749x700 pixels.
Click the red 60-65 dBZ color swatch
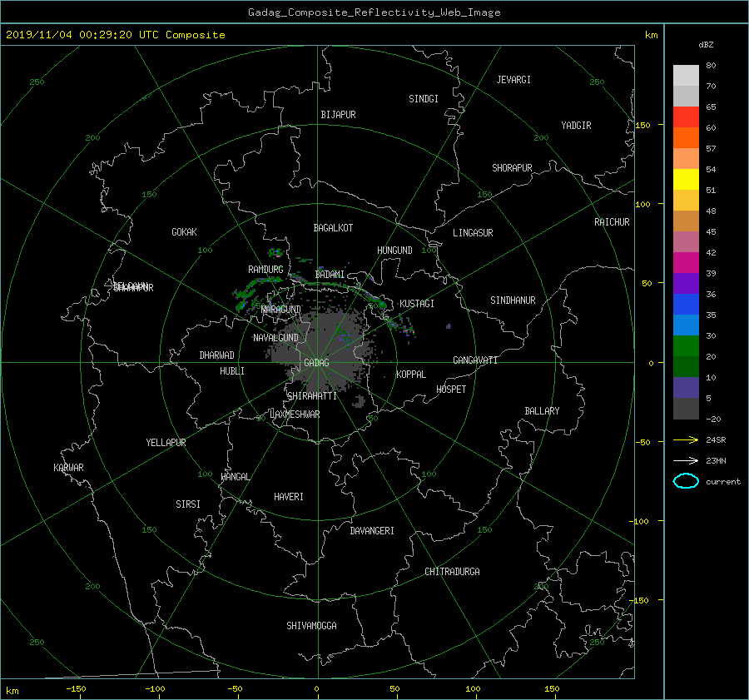(686, 117)
